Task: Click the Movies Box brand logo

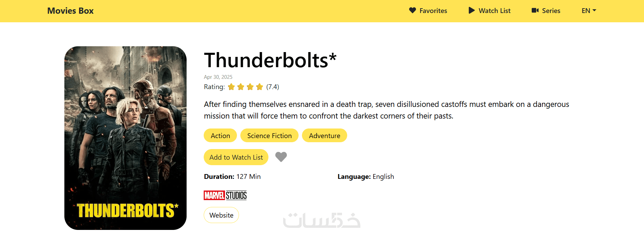Action: coord(70,11)
